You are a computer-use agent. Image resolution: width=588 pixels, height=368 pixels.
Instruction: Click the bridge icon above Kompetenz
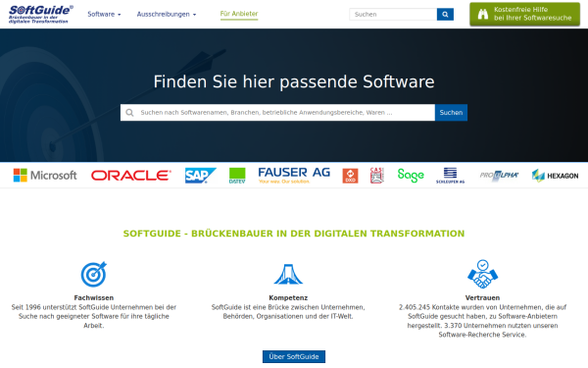pyautogui.click(x=288, y=274)
